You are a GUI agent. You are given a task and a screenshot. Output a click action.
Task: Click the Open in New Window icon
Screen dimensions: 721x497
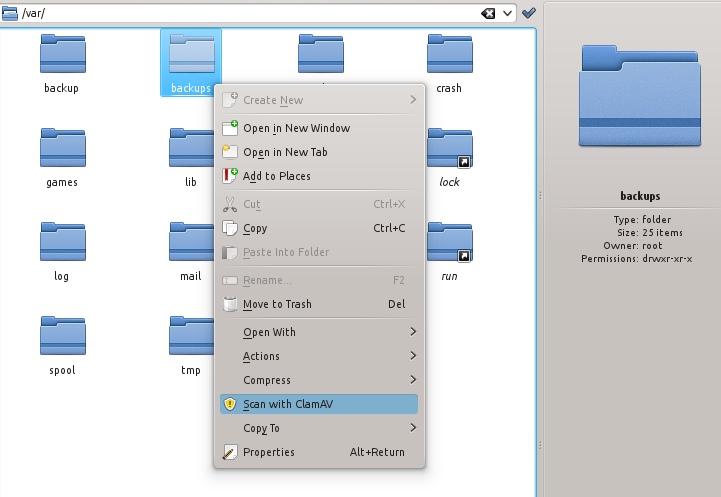(x=230, y=128)
